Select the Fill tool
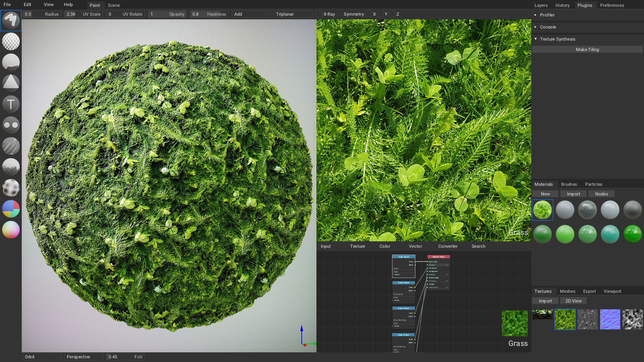Image resolution: width=644 pixels, height=362 pixels. [x=11, y=62]
